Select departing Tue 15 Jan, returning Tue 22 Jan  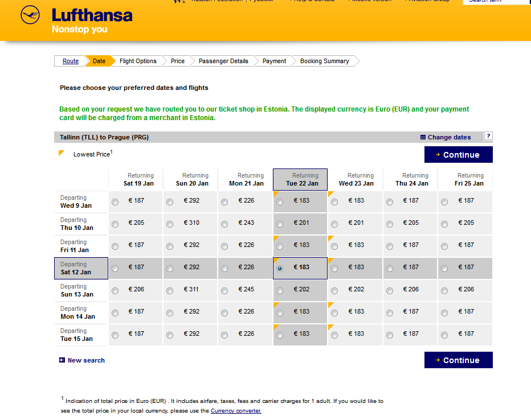click(279, 335)
